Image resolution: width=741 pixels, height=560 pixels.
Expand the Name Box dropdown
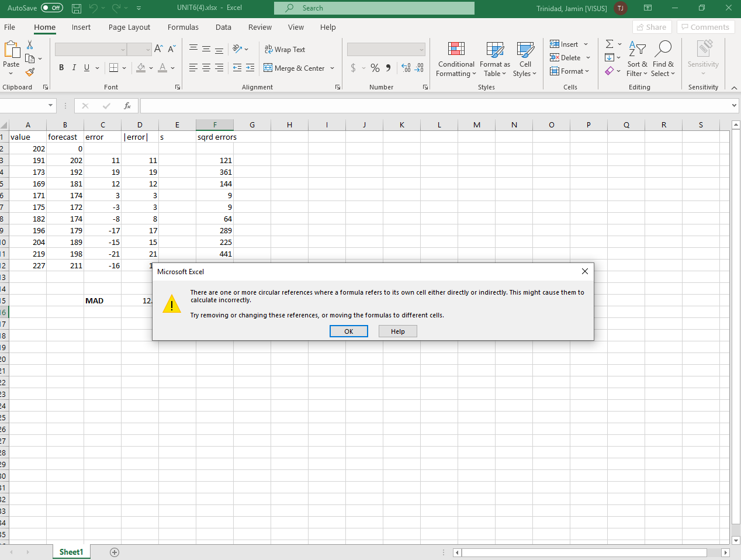[50, 106]
